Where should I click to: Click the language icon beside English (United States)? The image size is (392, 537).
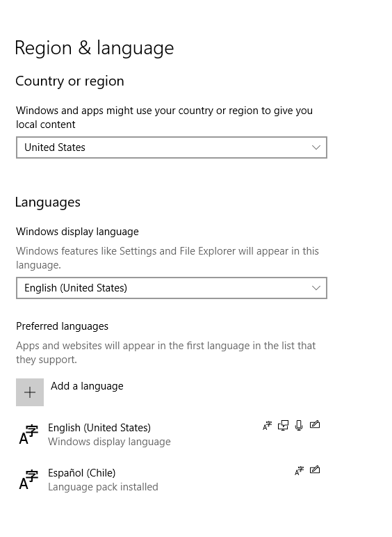tap(28, 434)
